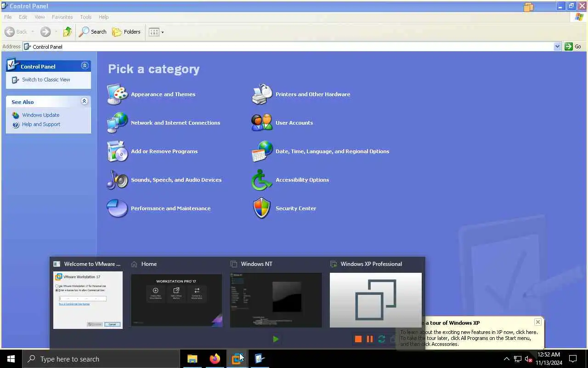588x368 pixels.
Task: Open the Windows Update link
Action: tap(41, 115)
